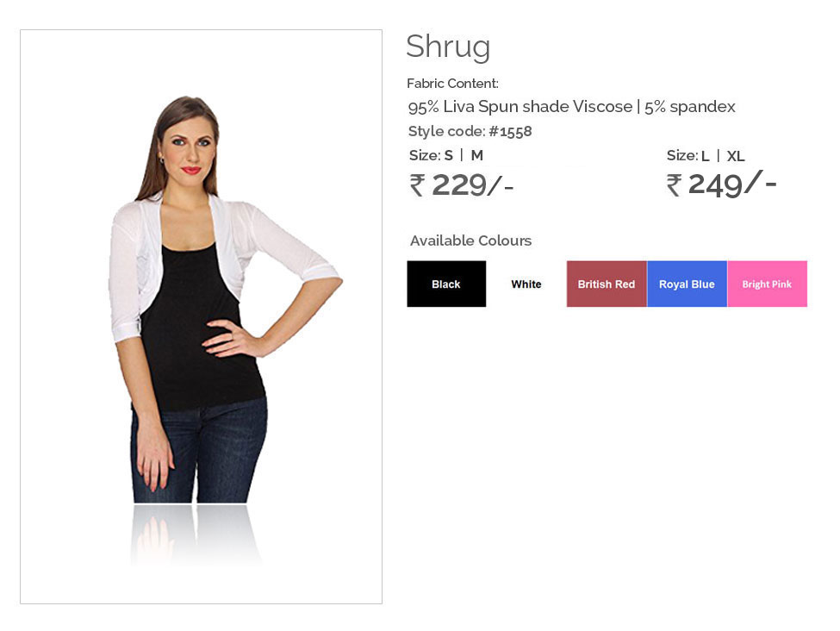Click the rupee symbol beside 229

(417, 185)
